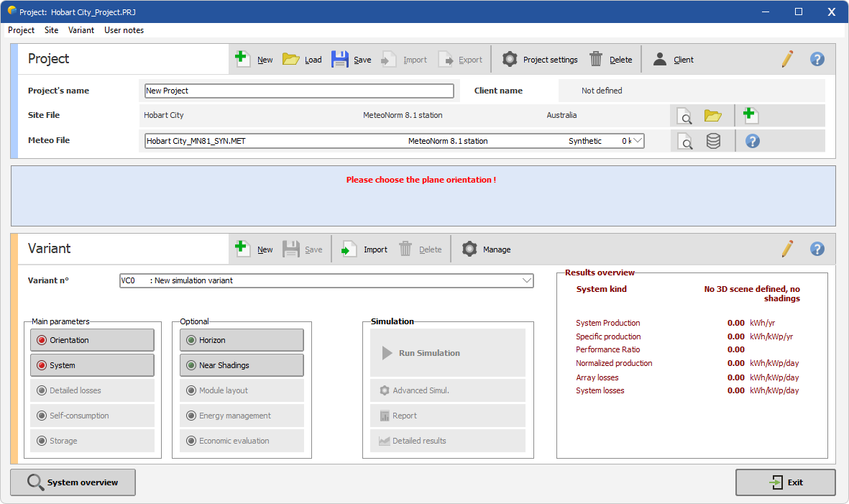Import variant using the arrow page icon
849x504 pixels.
point(349,249)
